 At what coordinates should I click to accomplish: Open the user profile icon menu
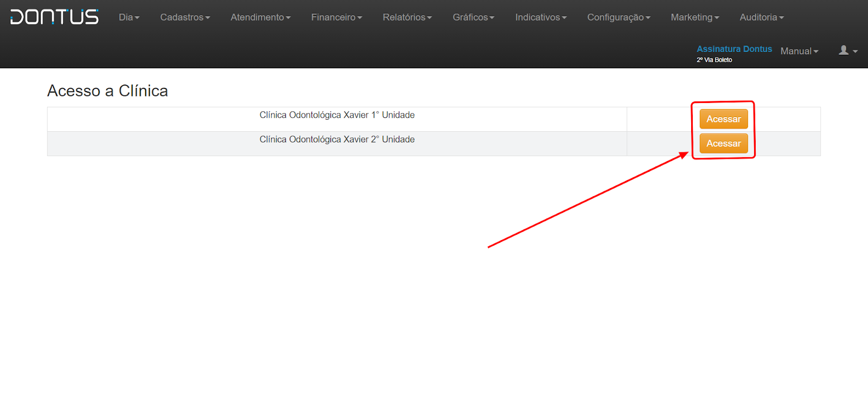tap(848, 50)
